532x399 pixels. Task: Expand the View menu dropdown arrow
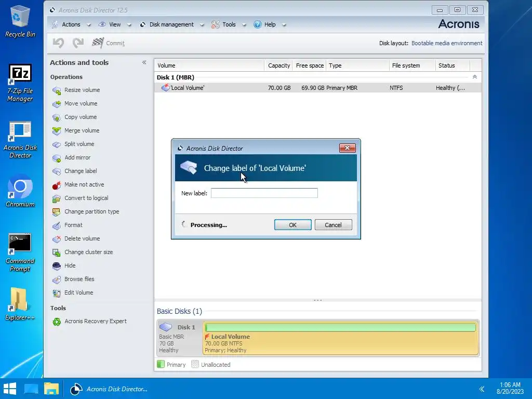pos(129,25)
